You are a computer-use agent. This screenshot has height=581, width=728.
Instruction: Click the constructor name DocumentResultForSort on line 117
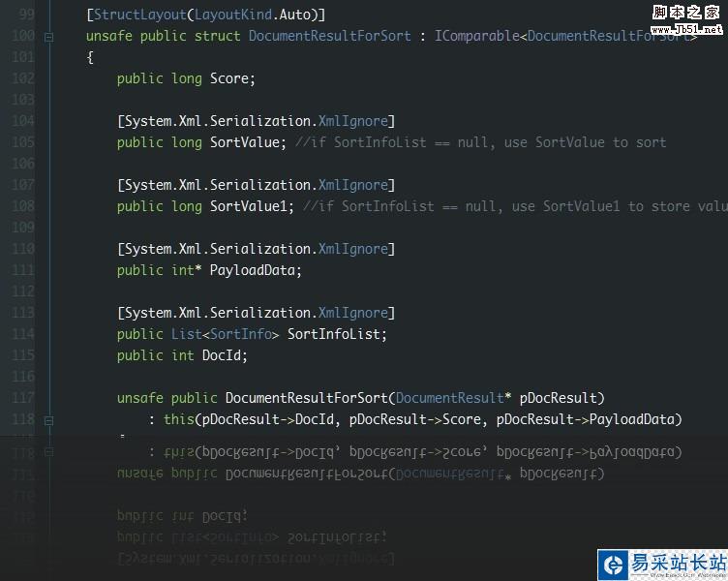(x=307, y=399)
